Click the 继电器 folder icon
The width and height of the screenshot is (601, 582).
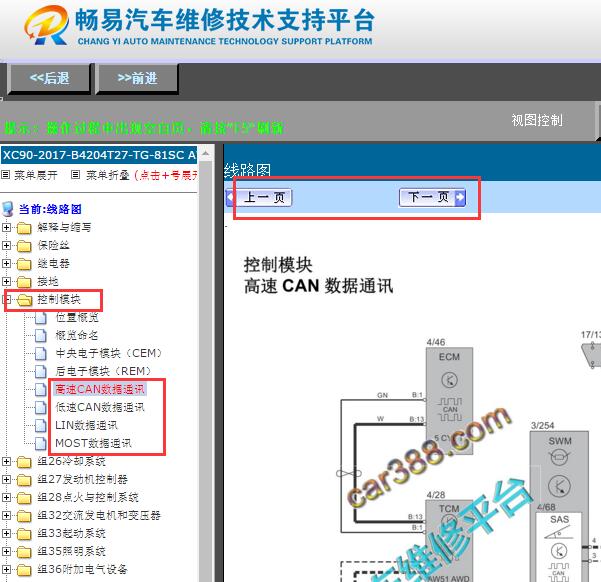point(24,264)
